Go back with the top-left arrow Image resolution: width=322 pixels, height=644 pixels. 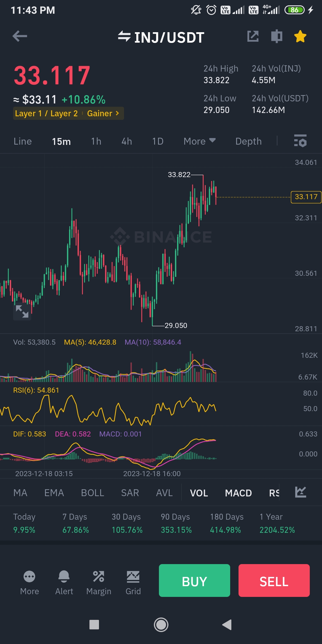tap(20, 36)
